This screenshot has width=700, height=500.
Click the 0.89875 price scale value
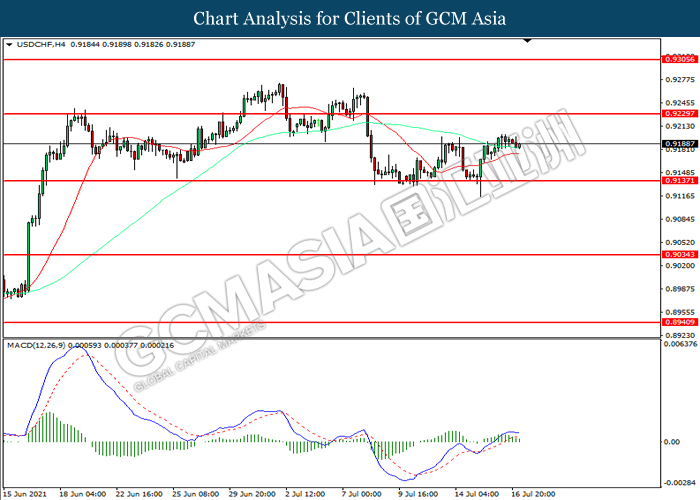(x=680, y=289)
